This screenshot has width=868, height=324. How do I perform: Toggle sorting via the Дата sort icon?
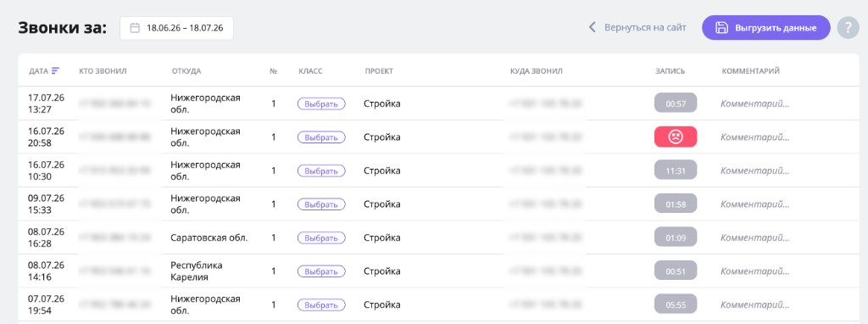click(x=55, y=71)
